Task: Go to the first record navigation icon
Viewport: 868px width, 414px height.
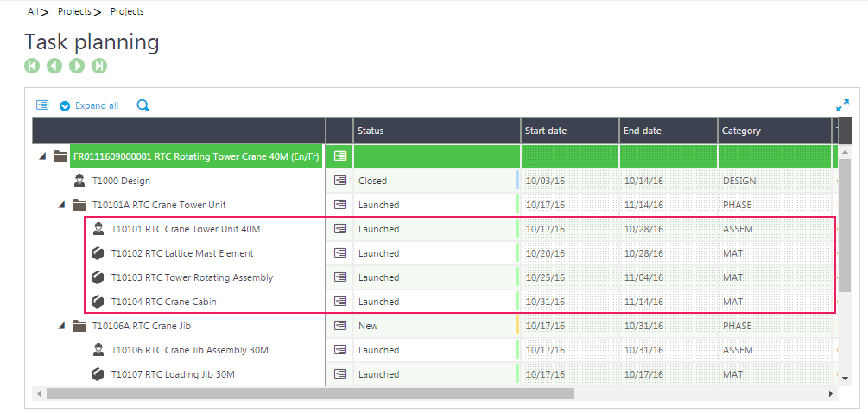Action: pyautogui.click(x=32, y=66)
